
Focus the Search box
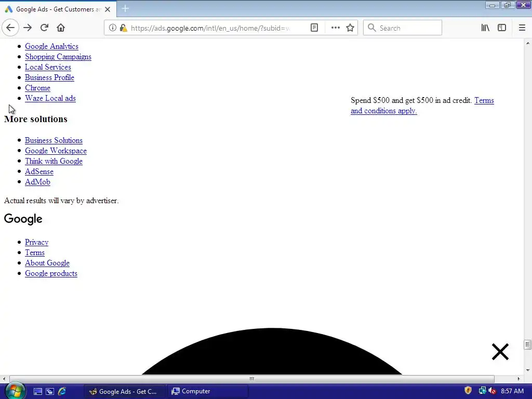[403, 28]
